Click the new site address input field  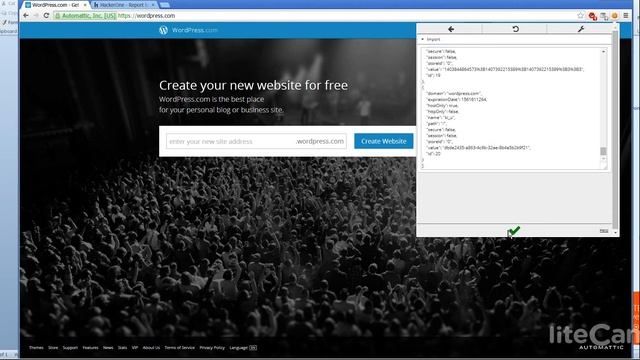256,141
